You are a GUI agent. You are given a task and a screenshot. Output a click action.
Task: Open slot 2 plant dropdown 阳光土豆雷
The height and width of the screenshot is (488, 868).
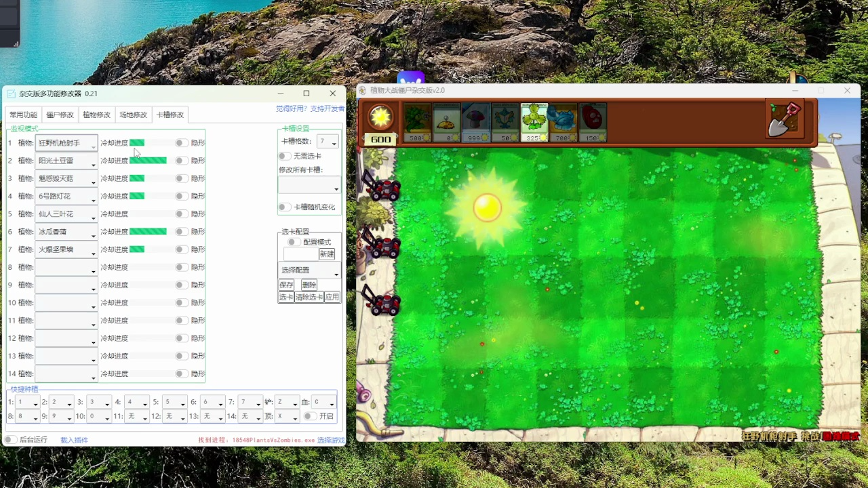click(66, 161)
